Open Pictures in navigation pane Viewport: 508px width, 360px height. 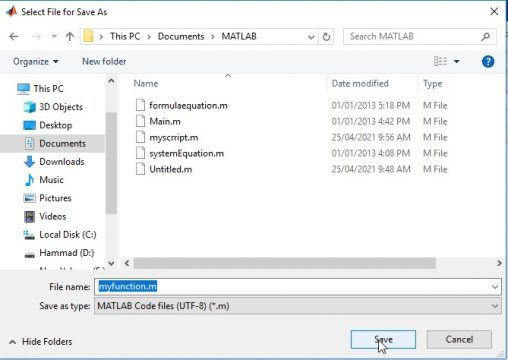point(55,198)
